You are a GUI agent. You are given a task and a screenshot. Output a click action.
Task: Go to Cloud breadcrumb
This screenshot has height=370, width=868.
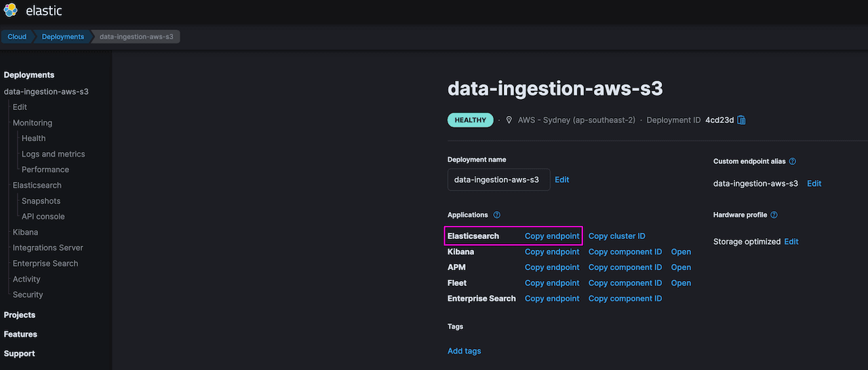point(17,37)
